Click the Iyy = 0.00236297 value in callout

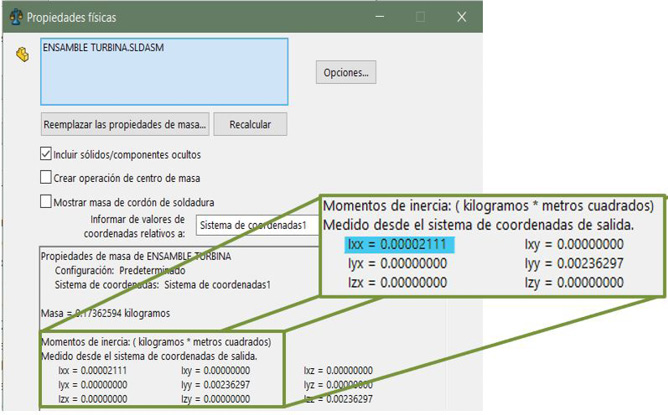578,264
